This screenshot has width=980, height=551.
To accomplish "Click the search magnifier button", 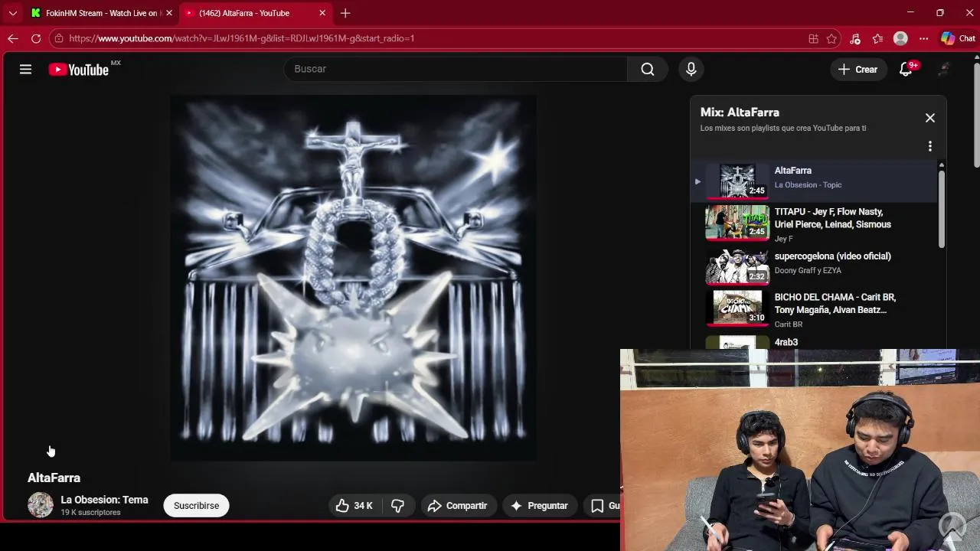I will pyautogui.click(x=648, y=69).
